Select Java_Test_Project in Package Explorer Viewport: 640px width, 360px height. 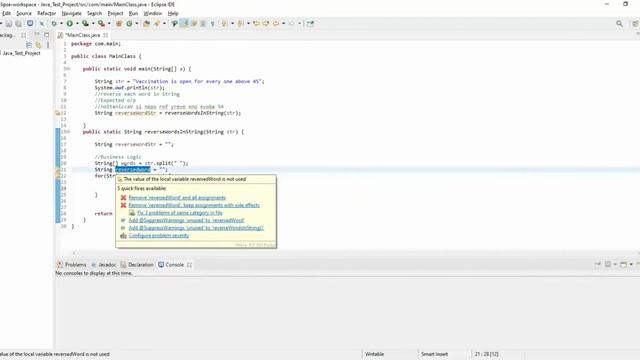pyautogui.click(x=22, y=53)
